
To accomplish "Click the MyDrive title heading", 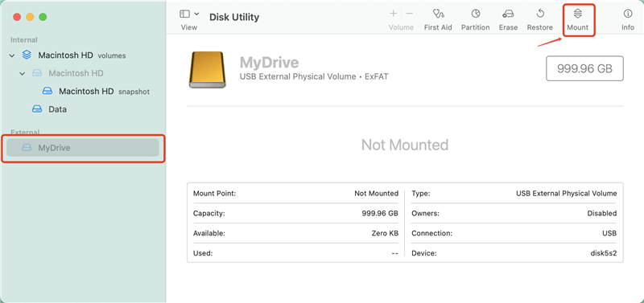I will tap(269, 63).
